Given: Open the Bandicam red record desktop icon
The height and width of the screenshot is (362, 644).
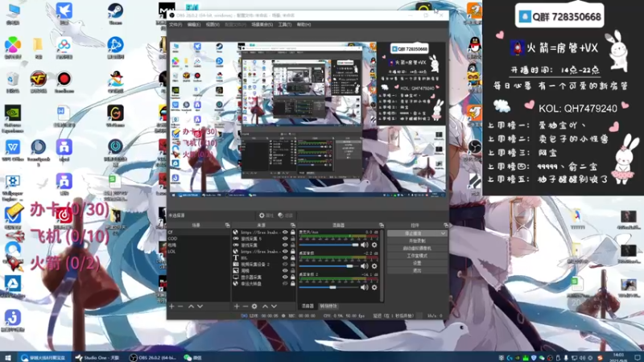Looking at the screenshot, I should [64, 82].
